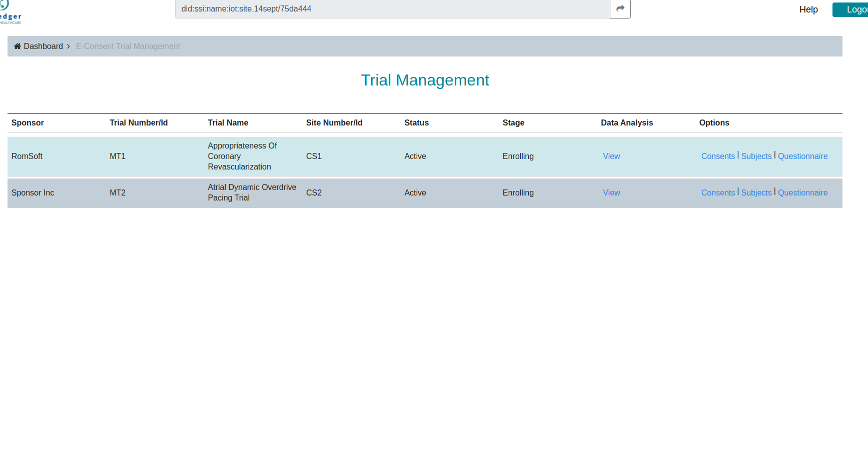The width and height of the screenshot is (868, 466).
Task: Click the Sponsor column header
Action: 28,122
